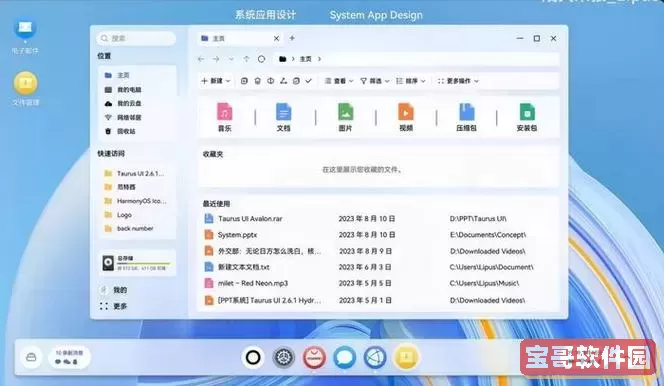Open the 音乐 music category
Image resolution: width=664 pixels, height=386 pixels.
(x=224, y=117)
